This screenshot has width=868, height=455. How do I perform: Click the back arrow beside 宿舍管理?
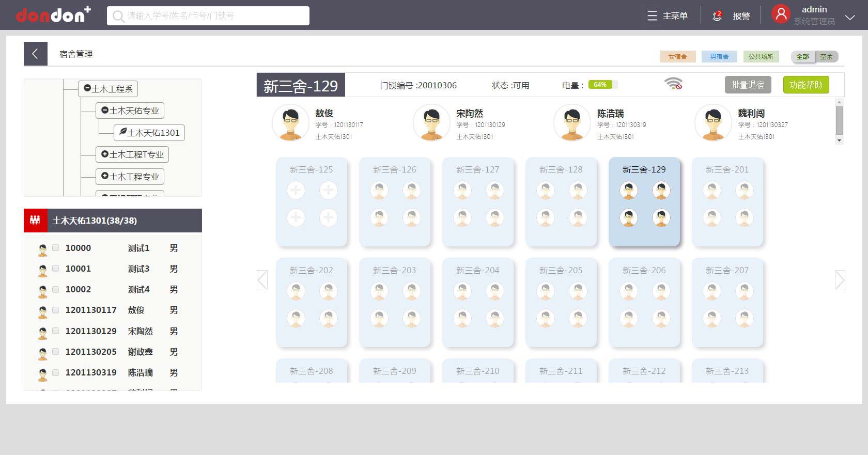tap(35, 54)
